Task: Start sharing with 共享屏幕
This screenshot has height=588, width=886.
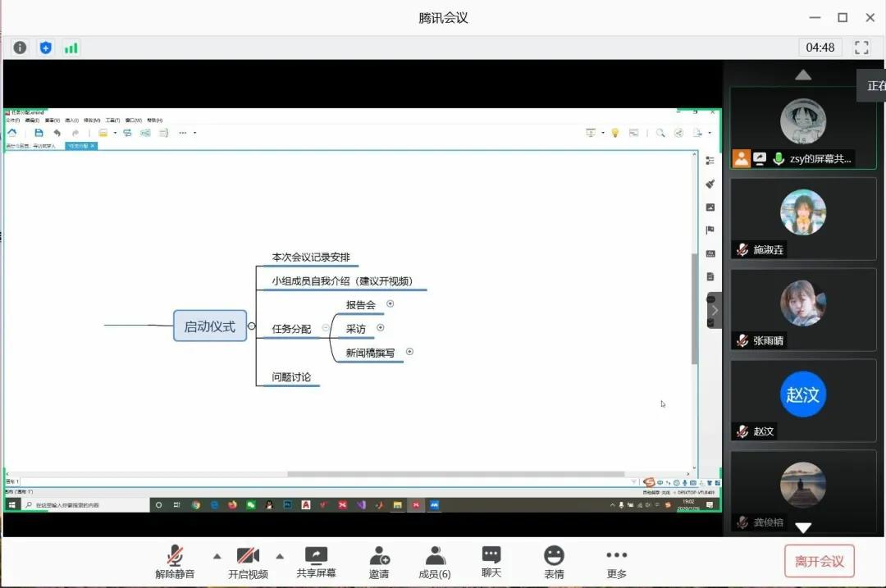Action: pos(316,562)
